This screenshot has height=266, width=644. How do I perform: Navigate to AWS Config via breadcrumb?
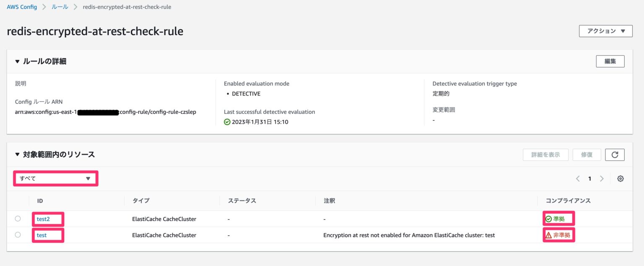22,7
